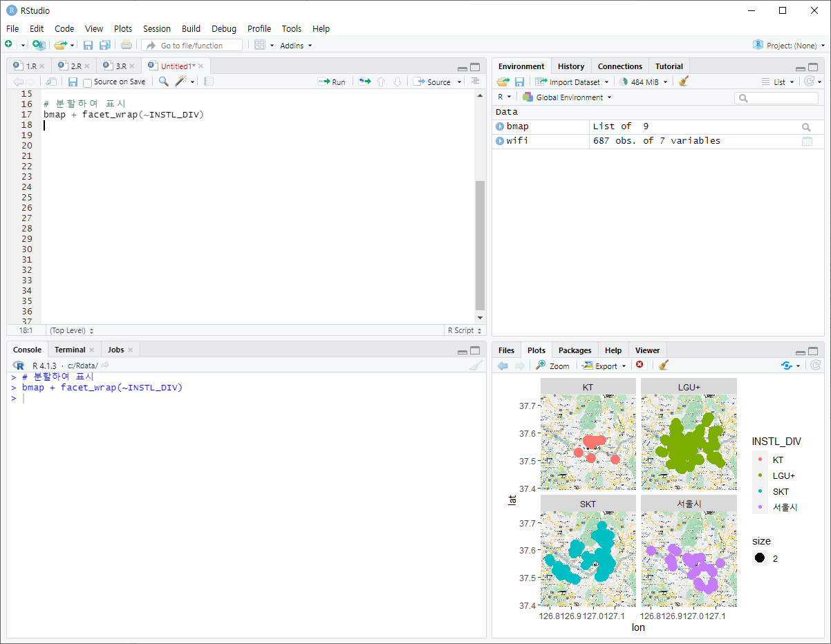
Task: Open the Global Environment dropdown
Action: (x=568, y=97)
